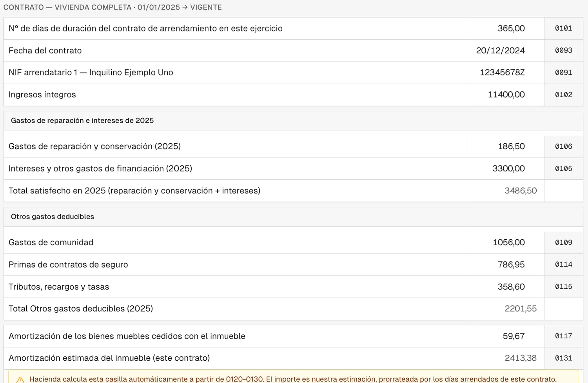Click casilla code 0114
This screenshot has height=383, width=588.
point(564,264)
